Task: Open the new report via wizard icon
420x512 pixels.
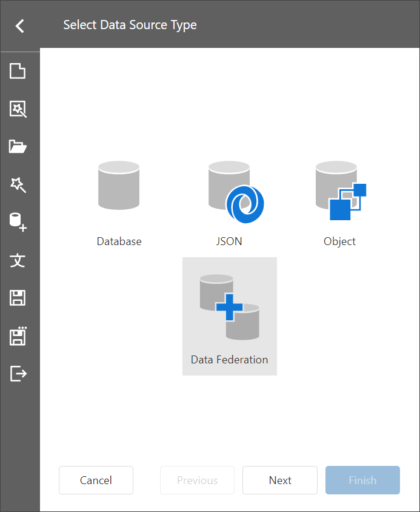Action: [x=18, y=109]
